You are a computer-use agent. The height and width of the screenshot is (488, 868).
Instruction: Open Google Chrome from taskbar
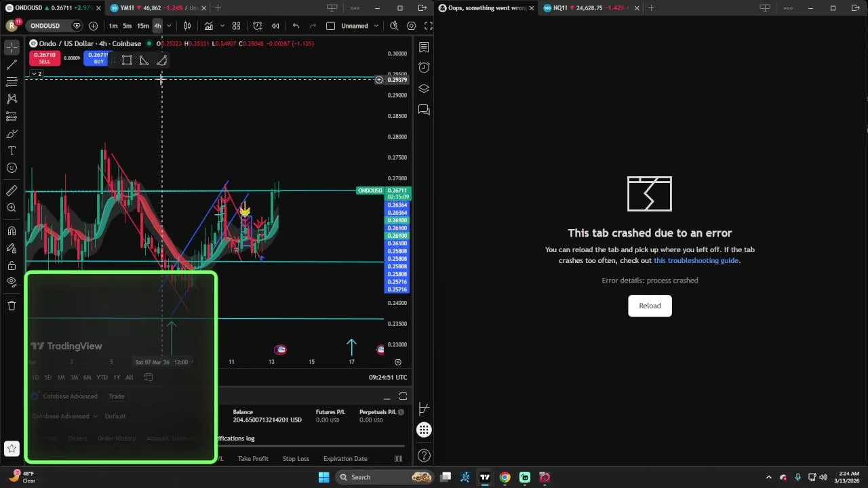(x=505, y=477)
